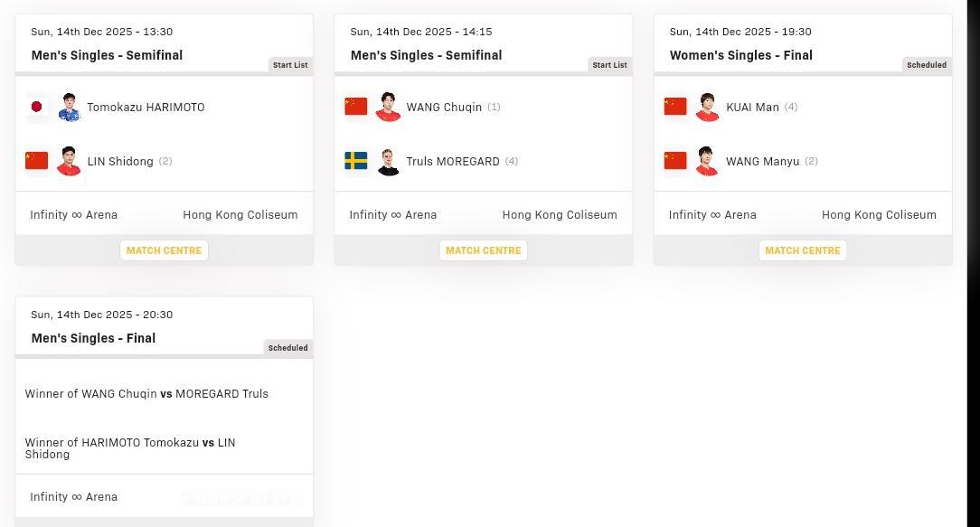The height and width of the screenshot is (527, 980).
Task: Open Match Centre for WANG Chuqin vs MOREGARD
Action: [483, 250]
